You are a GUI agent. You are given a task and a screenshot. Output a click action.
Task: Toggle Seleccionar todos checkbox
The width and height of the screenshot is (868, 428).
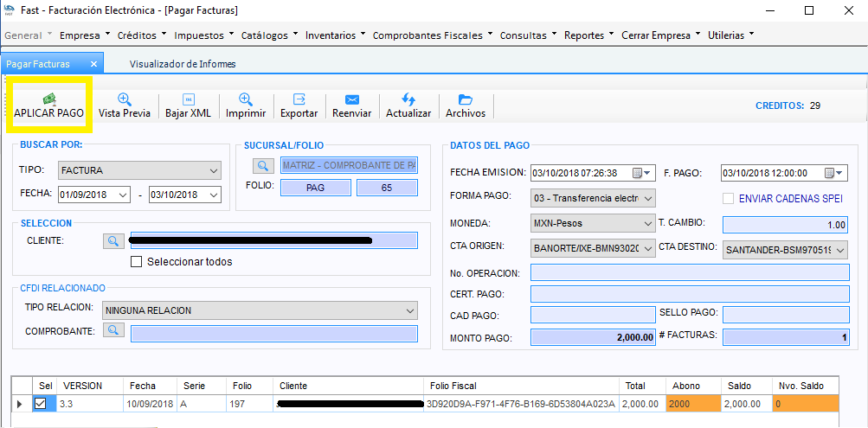click(136, 261)
